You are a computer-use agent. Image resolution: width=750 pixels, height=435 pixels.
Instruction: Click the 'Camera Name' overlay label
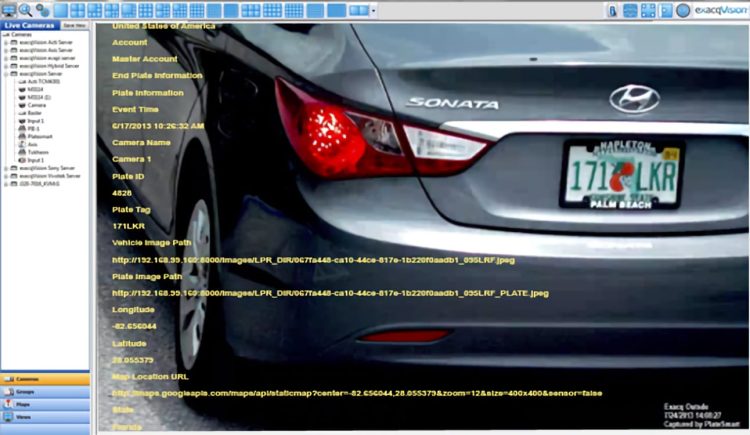(141, 143)
